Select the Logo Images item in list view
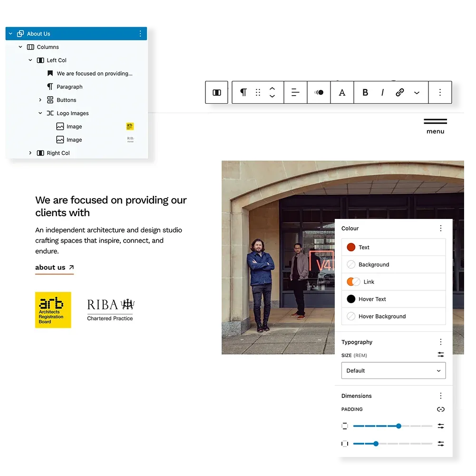Image resolution: width=476 pixels, height=476 pixels. click(72, 113)
